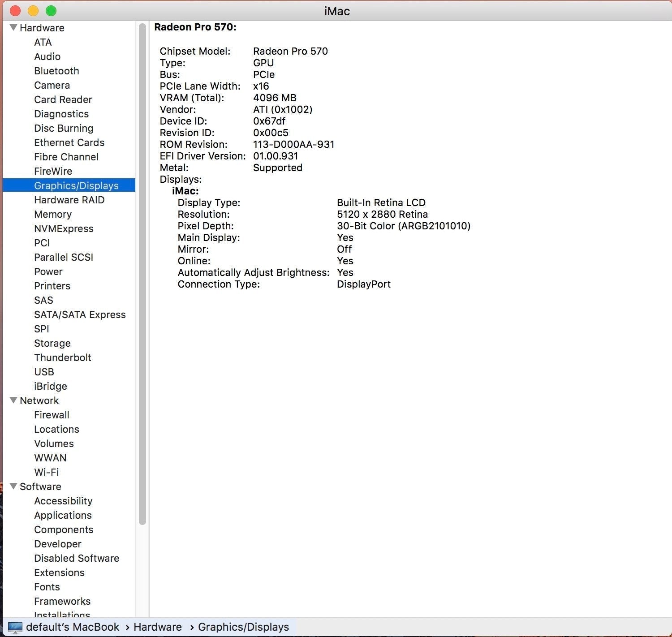This screenshot has height=637, width=672.
Task: Choose NVMExpress in the sidebar
Action: click(64, 228)
